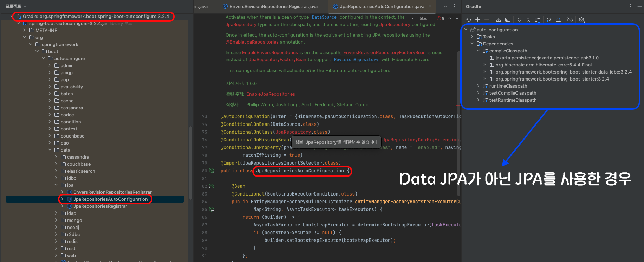Screen dimensions: 644x262
Task: Click the Download Sources icon in the Gradle toolbar
Action: (x=499, y=20)
